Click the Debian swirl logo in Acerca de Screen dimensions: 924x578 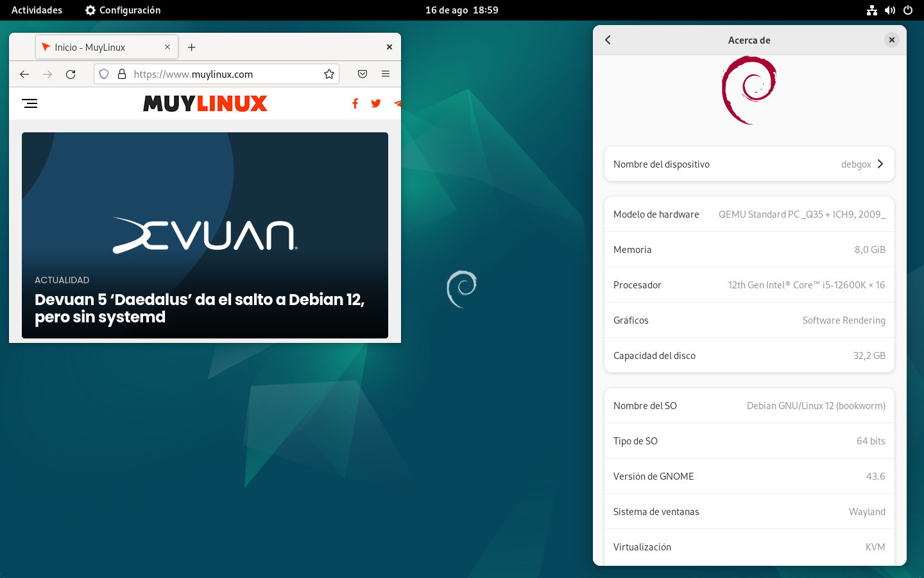click(x=749, y=90)
